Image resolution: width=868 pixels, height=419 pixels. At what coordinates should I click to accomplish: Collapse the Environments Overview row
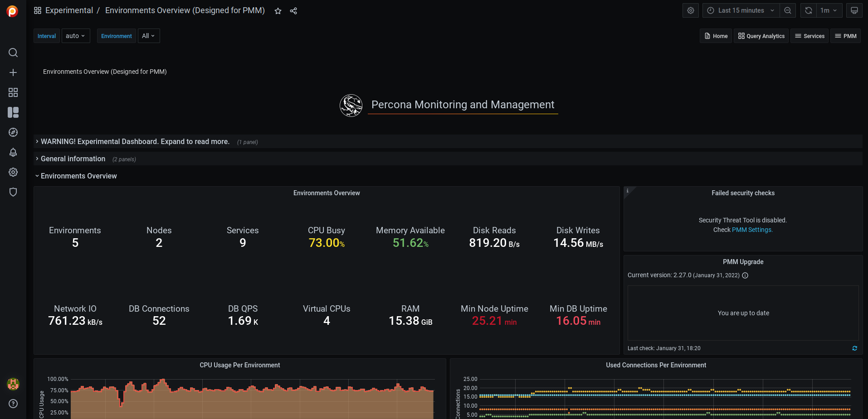coord(78,176)
